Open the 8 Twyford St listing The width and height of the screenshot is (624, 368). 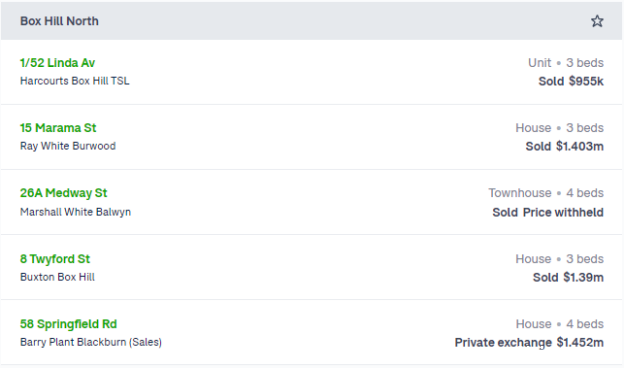pyautogui.click(x=55, y=259)
